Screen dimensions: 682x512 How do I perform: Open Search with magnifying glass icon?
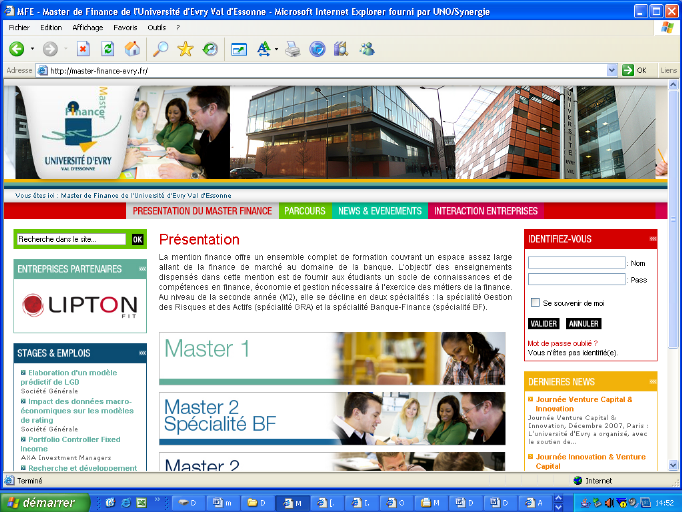(x=160, y=49)
